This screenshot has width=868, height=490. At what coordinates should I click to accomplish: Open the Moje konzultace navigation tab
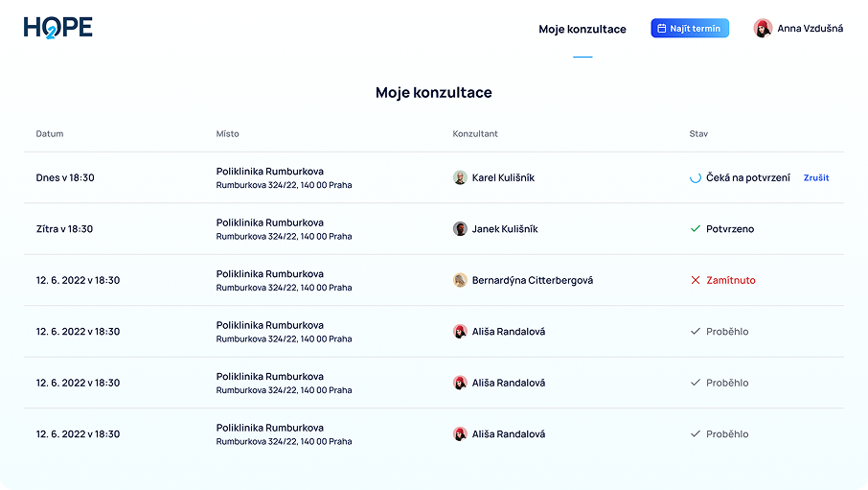pyautogui.click(x=582, y=29)
